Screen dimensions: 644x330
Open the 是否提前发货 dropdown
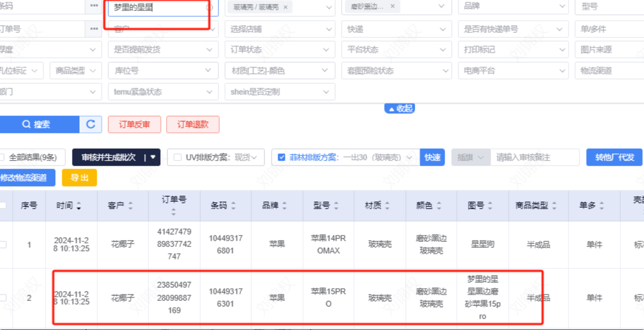coord(163,50)
